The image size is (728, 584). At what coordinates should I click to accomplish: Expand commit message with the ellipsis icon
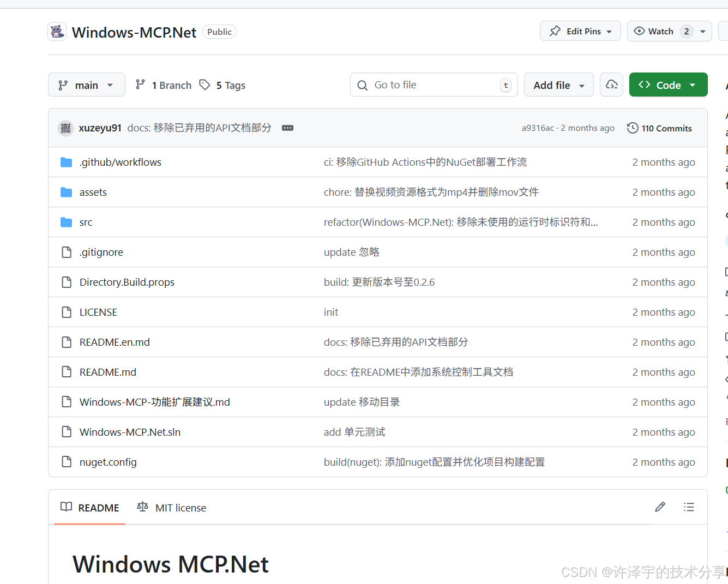[287, 128]
